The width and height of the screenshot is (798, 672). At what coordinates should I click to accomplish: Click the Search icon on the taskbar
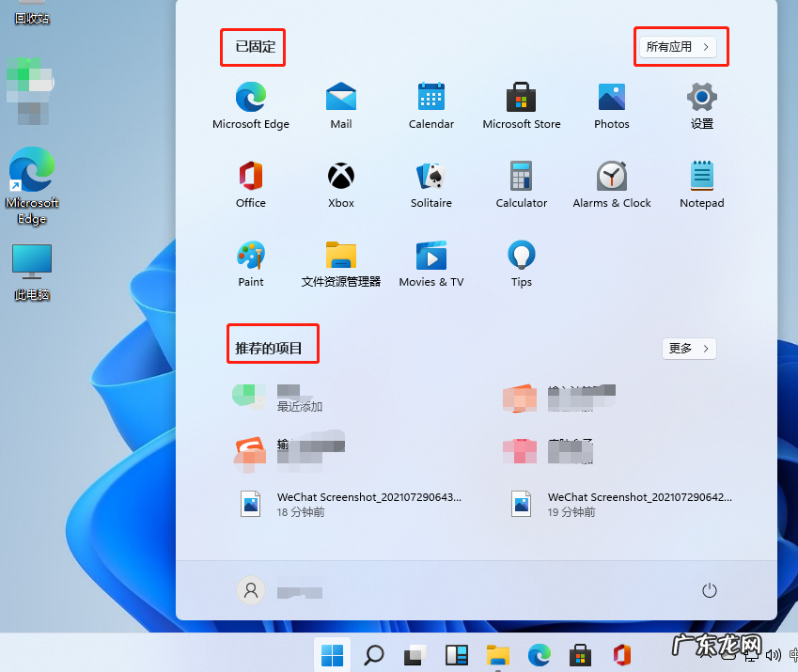point(373,655)
